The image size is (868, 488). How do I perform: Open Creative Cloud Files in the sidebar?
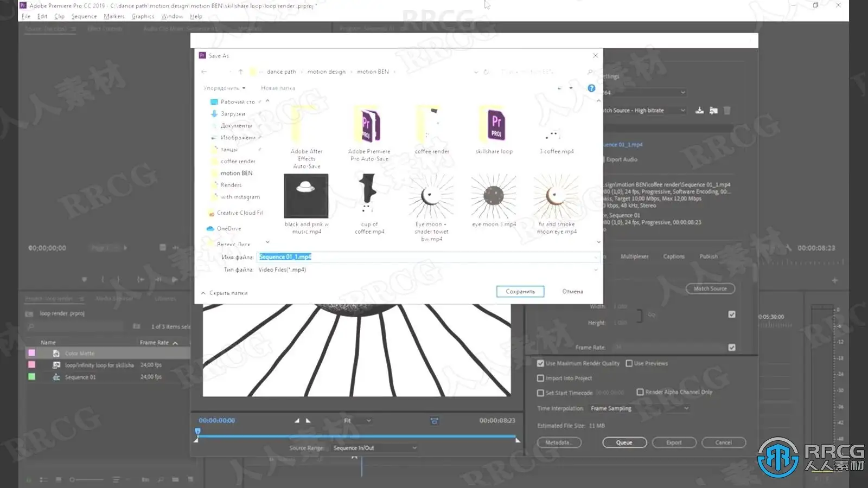235,213
